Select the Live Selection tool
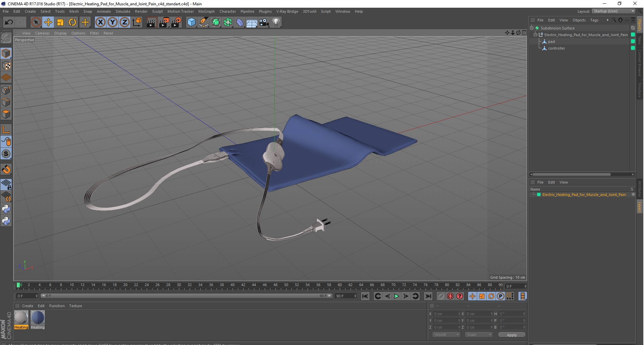Screen dimensions: 644x345 36,22
